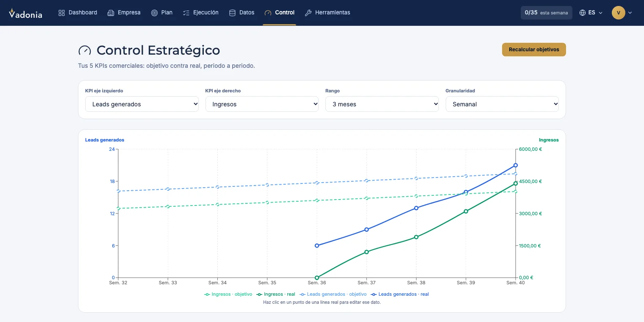Click Ingresos real data point at Sem. 39
This screenshot has height=322, width=644.
click(466, 211)
